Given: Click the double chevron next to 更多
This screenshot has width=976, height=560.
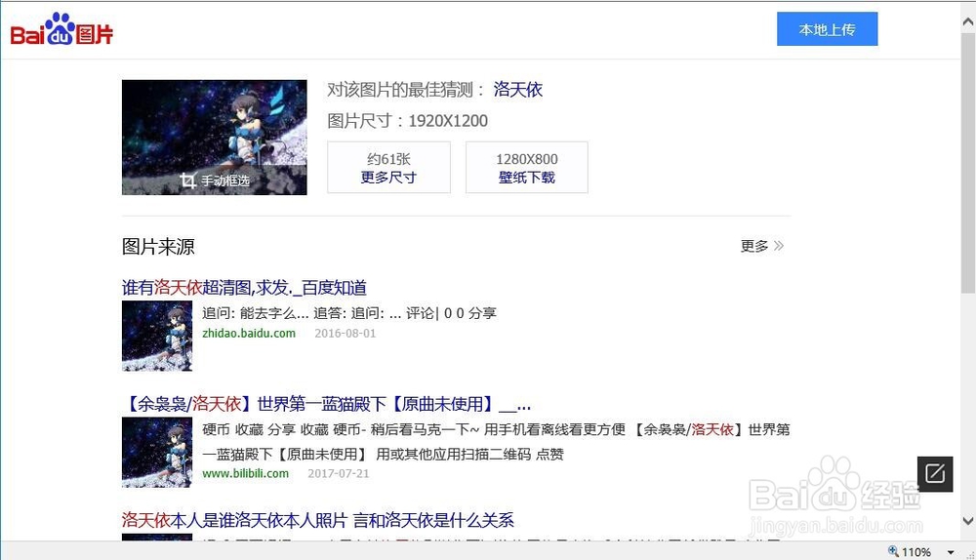Looking at the screenshot, I should tap(779, 246).
